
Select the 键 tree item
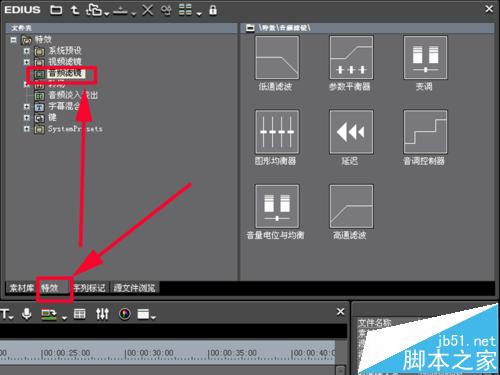click(52, 117)
